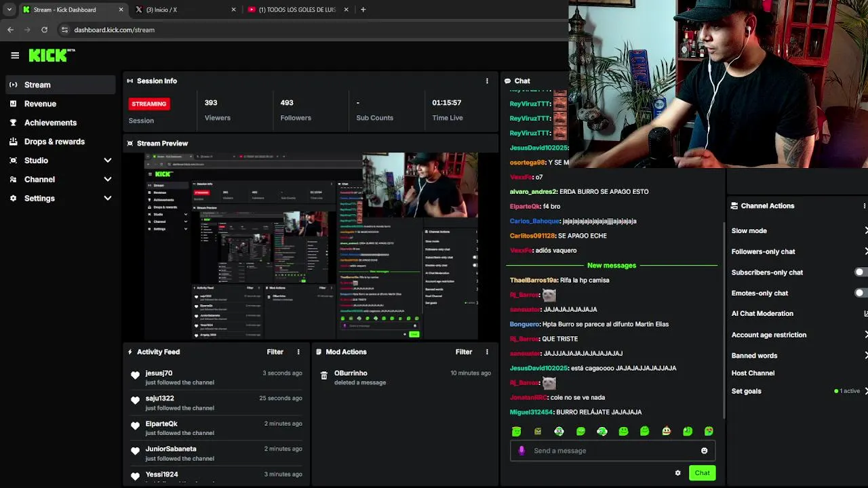Open Slow mode options arrow
This screenshot has height=488, width=868.
865,230
